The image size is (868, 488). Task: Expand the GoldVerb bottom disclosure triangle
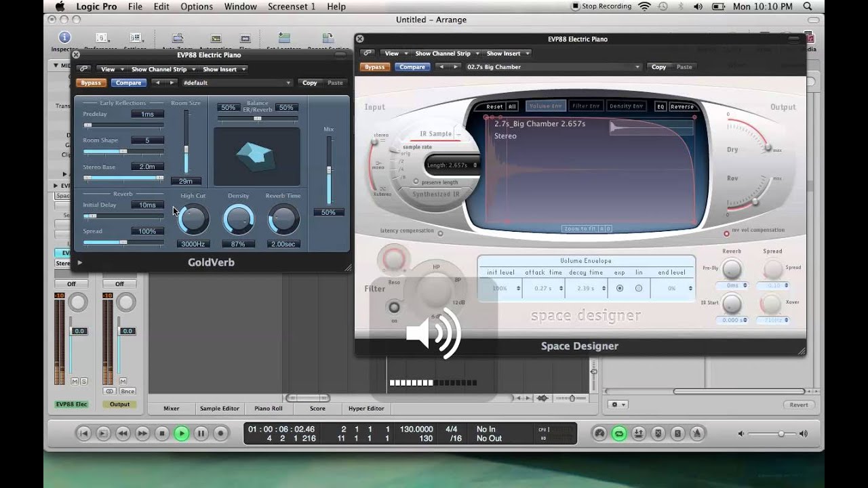tap(80, 262)
